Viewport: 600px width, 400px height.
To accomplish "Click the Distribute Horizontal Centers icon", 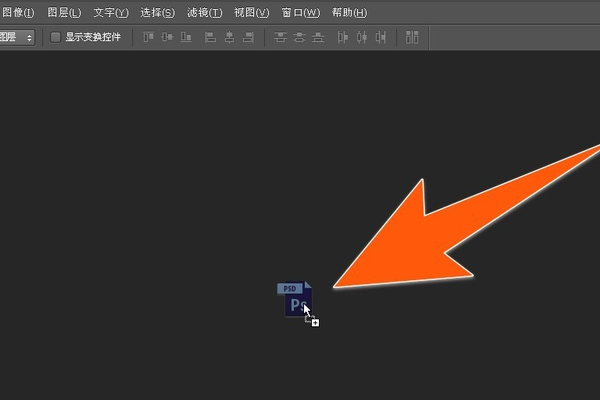I will (x=362, y=37).
